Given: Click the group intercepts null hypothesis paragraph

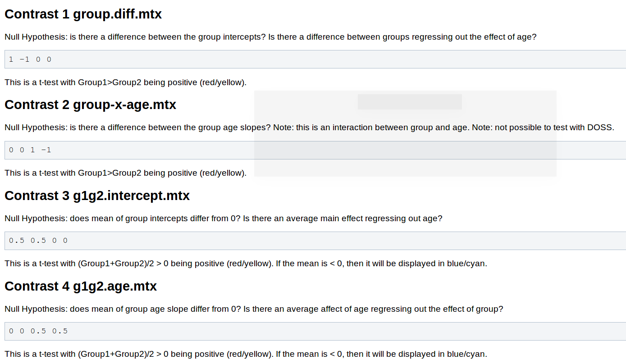Looking at the screenshot, I should pos(270,37).
